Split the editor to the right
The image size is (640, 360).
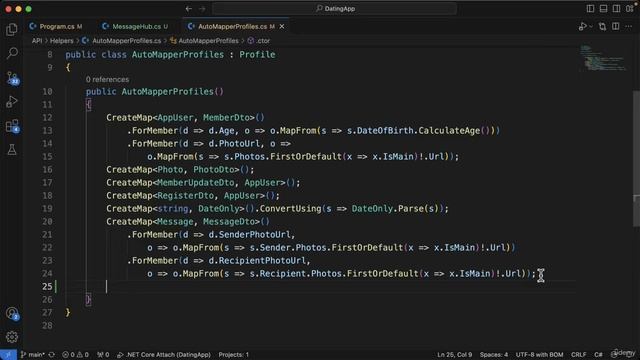616,27
